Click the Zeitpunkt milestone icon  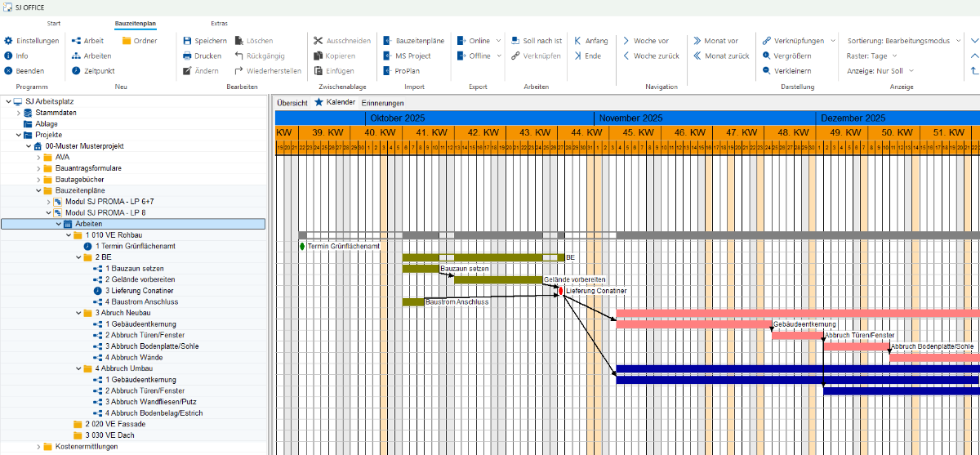coord(76,71)
